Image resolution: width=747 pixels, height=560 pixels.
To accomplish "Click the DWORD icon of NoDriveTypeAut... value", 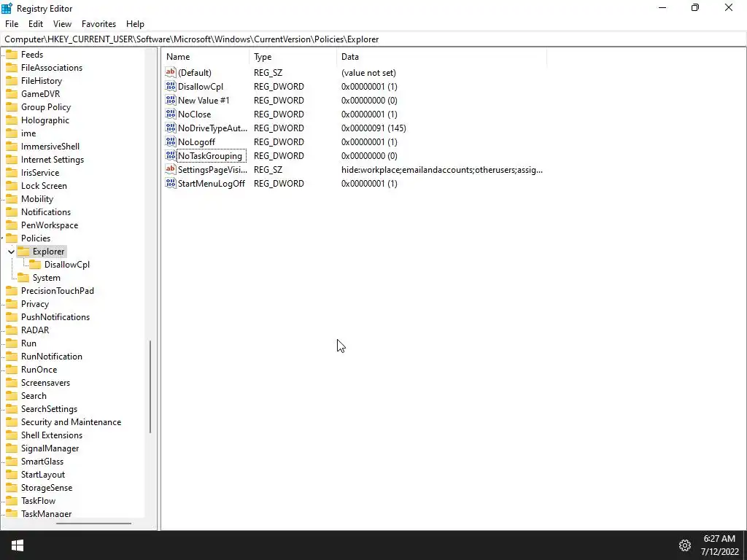I will [171, 128].
